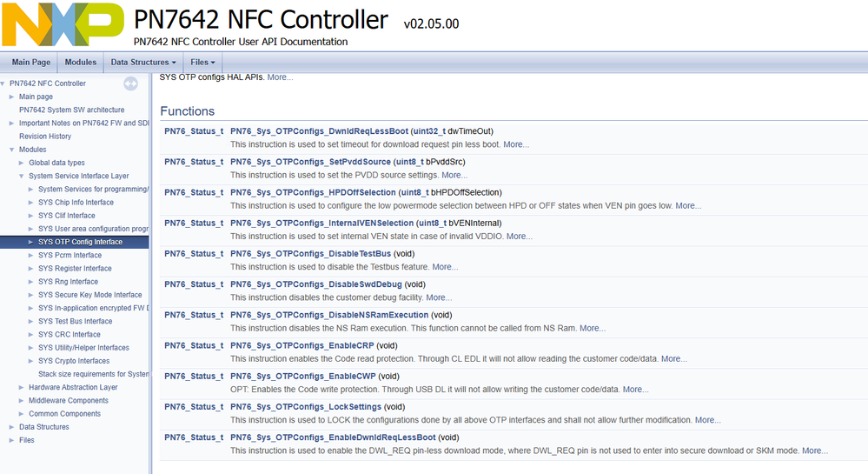Open PN76_Sys_OTPConfigs_EnableCWP function link
This screenshot has height=474, width=868.
[303, 376]
